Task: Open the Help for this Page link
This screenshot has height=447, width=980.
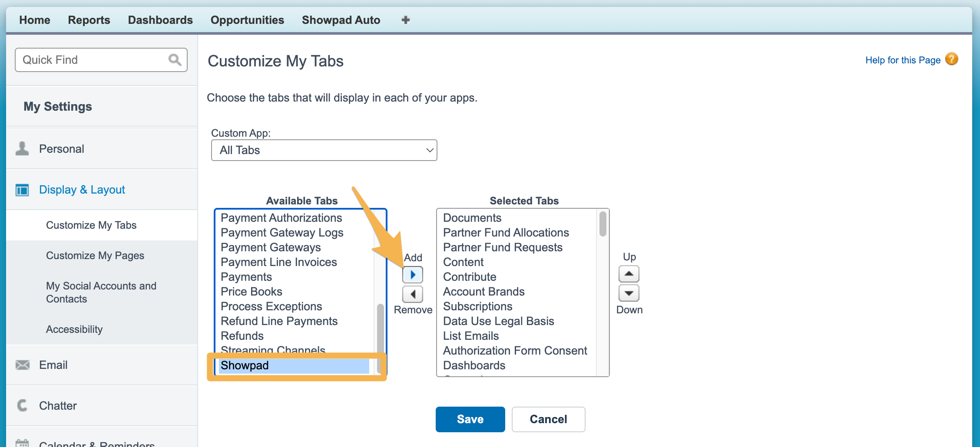Action: [x=902, y=60]
